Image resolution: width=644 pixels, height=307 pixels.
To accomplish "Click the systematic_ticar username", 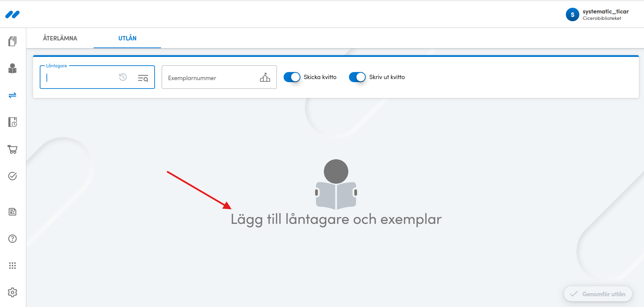I will point(606,11).
